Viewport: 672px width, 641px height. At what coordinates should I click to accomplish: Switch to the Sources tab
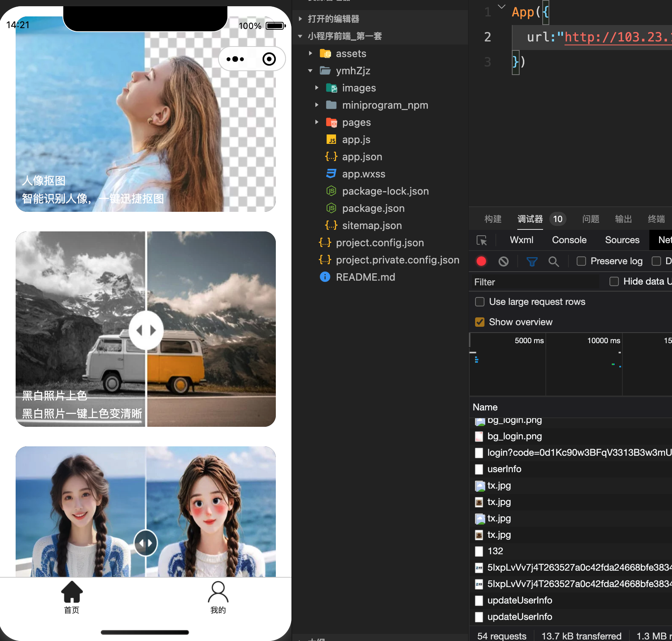(622, 240)
